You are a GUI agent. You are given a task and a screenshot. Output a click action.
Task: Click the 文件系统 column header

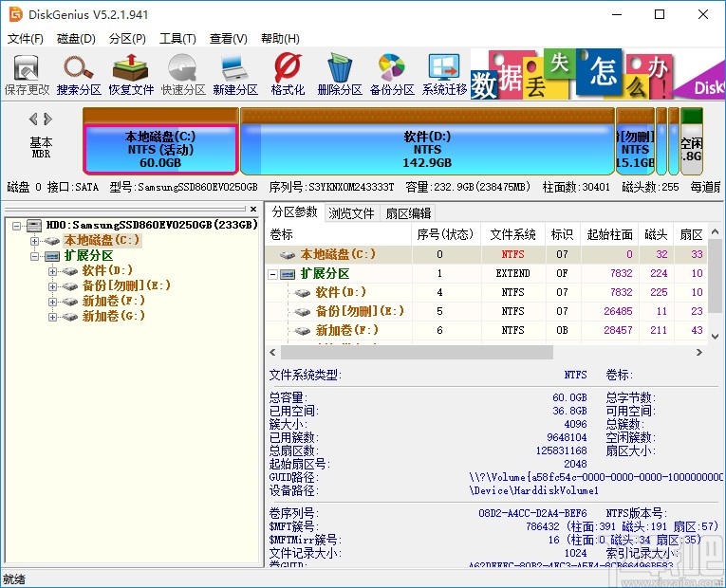point(512,234)
